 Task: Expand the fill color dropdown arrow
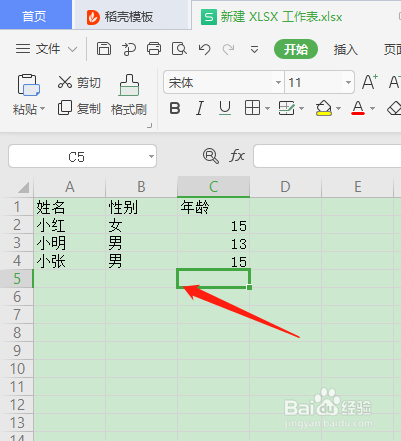pyautogui.click(x=339, y=108)
